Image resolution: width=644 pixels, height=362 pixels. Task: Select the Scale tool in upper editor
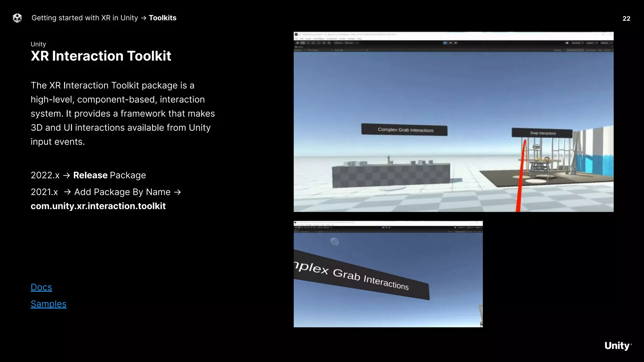[313, 43]
